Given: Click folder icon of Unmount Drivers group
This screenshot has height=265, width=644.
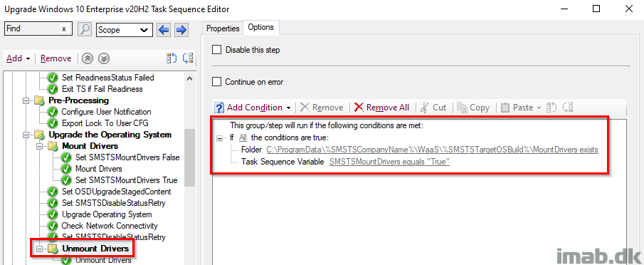Looking at the screenshot, I should pyautogui.click(x=53, y=249).
